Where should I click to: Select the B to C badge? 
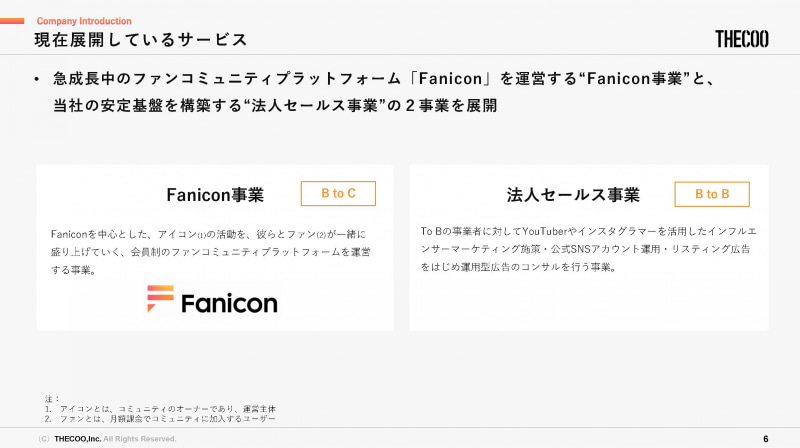[x=338, y=194]
